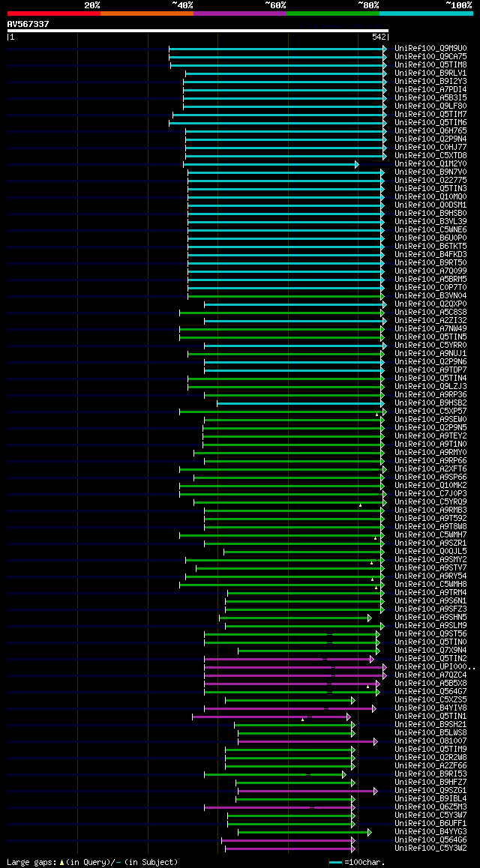
Task: Click the cyan alignment bar for UniRef100_Q1M2Y0
Action: pos(269,164)
